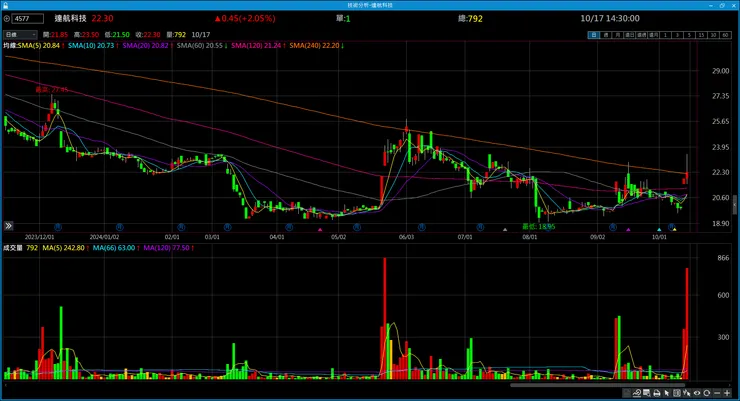Click the 866 volume axis label
Image resolution: width=740 pixels, height=401 pixels.
coord(723,258)
